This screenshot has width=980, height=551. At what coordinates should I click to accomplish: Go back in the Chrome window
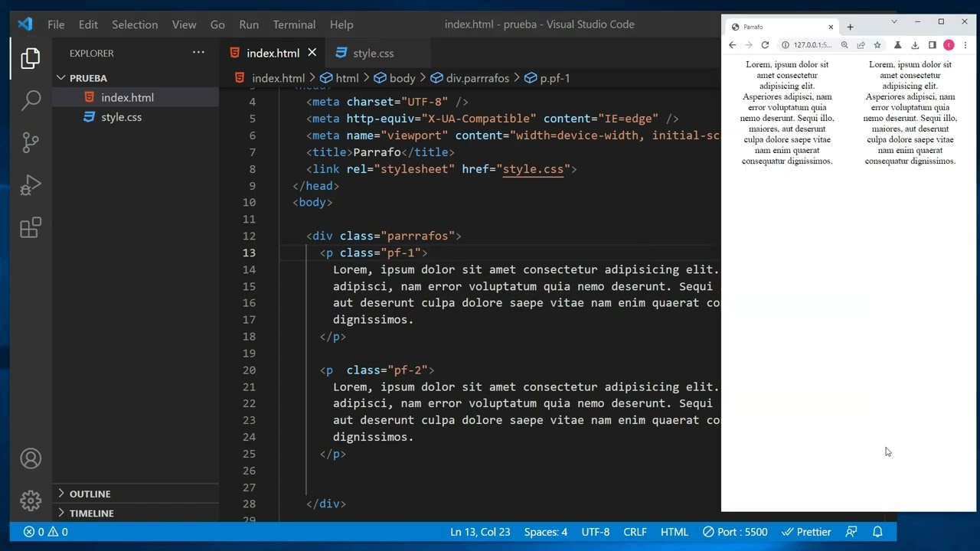pyautogui.click(x=732, y=45)
